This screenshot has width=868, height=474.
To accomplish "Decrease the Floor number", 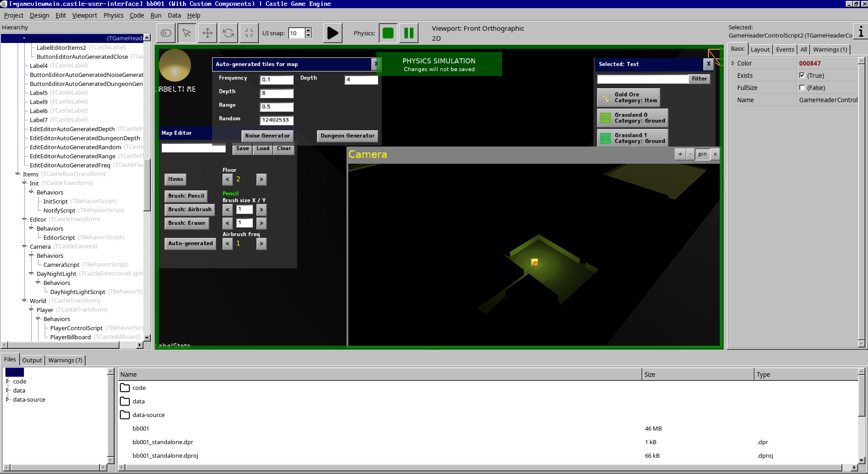I will pos(228,180).
